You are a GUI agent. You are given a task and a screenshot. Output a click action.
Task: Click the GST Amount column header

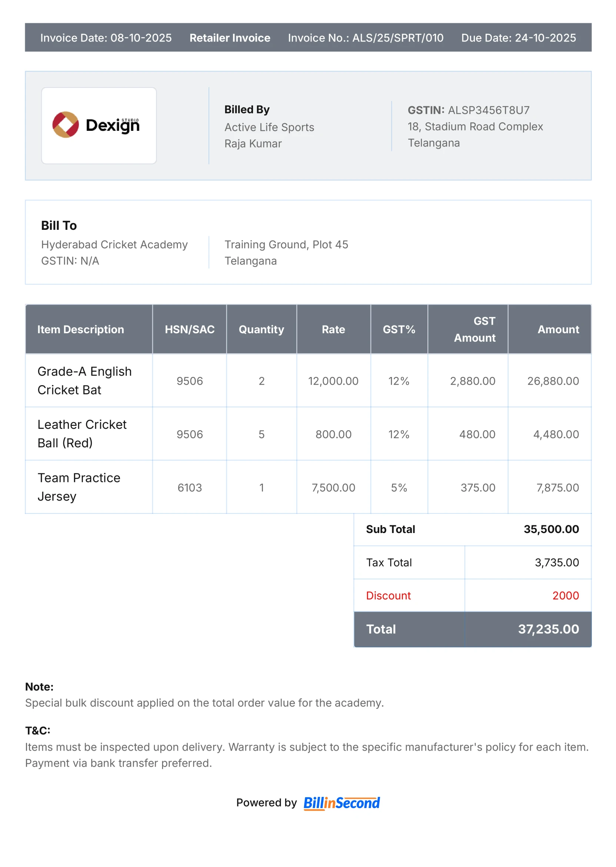[x=474, y=329]
